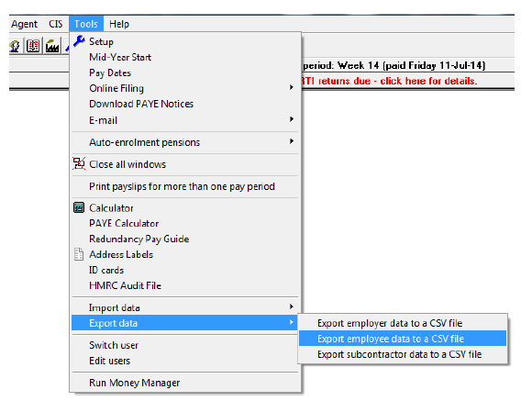Open the Help menu
The width and height of the screenshot is (532, 401).
119,24
